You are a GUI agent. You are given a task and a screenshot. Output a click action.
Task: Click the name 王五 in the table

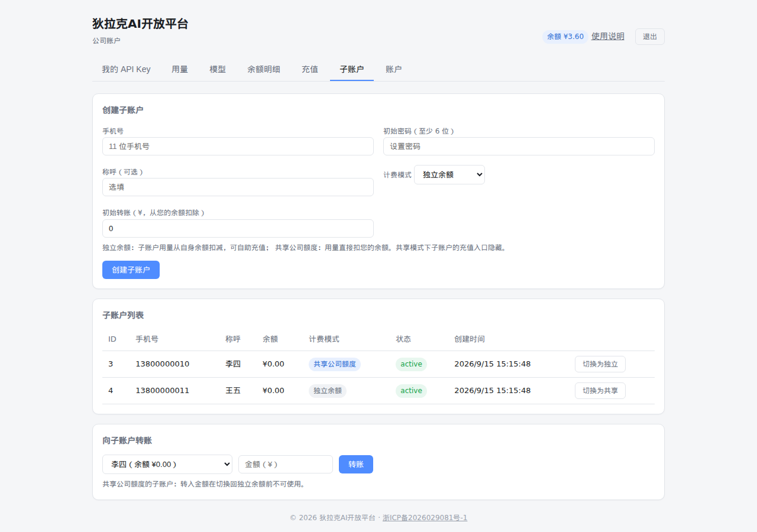click(233, 391)
